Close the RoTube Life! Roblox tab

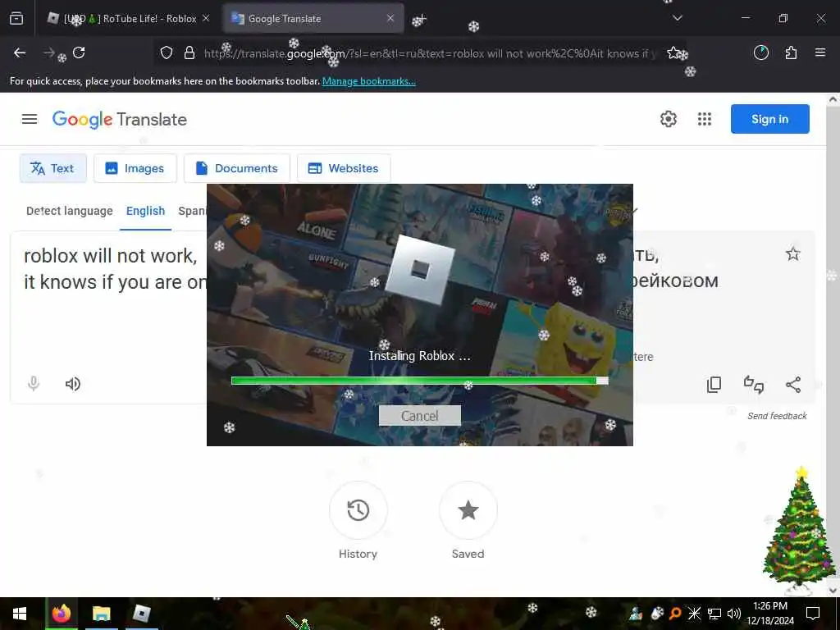(x=206, y=18)
